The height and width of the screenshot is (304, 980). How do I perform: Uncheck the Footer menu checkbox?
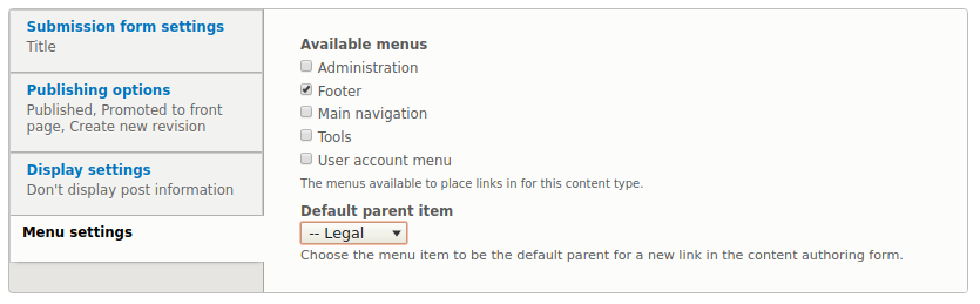(306, 90)
